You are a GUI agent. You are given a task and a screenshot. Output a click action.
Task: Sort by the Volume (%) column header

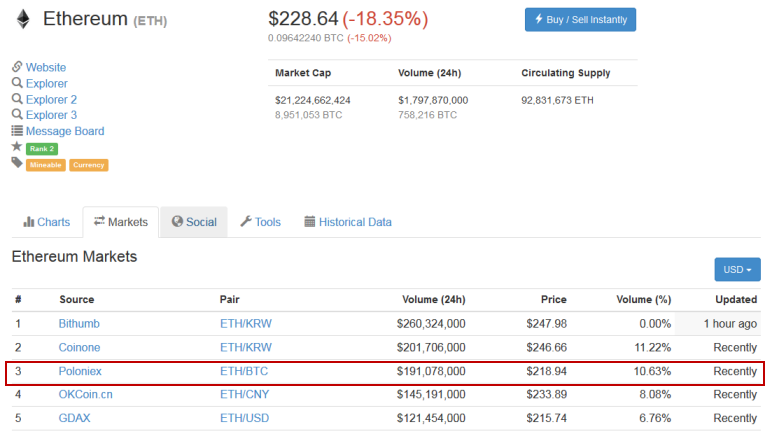point(644,300)
